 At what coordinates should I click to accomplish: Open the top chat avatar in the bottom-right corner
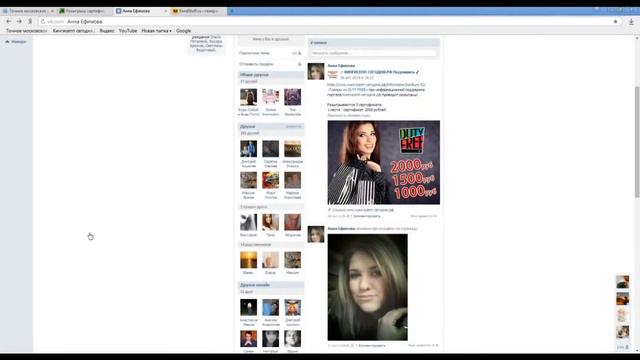click(x=622, y=282)
